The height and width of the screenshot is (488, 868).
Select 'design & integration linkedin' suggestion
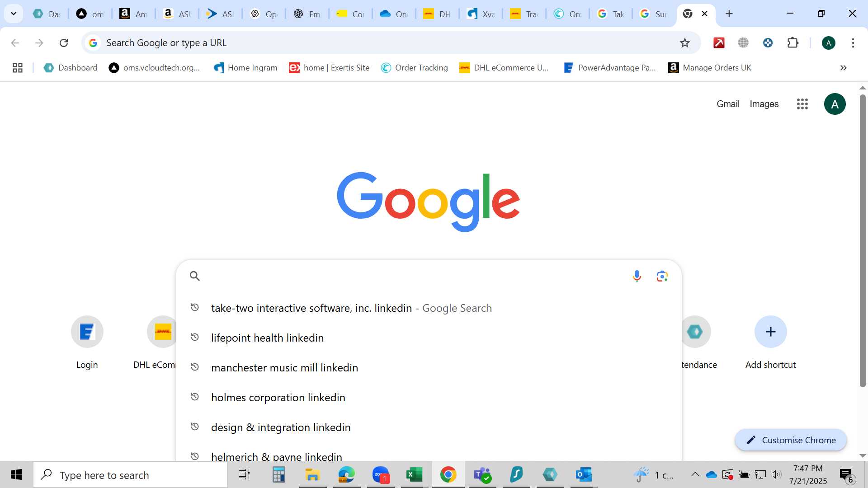pos(429,427)
